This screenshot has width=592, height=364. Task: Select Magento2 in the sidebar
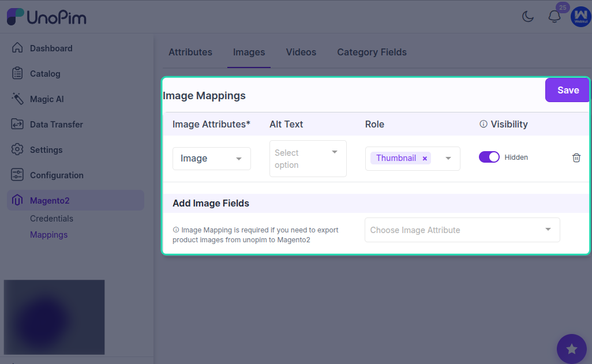click(76, 200)
